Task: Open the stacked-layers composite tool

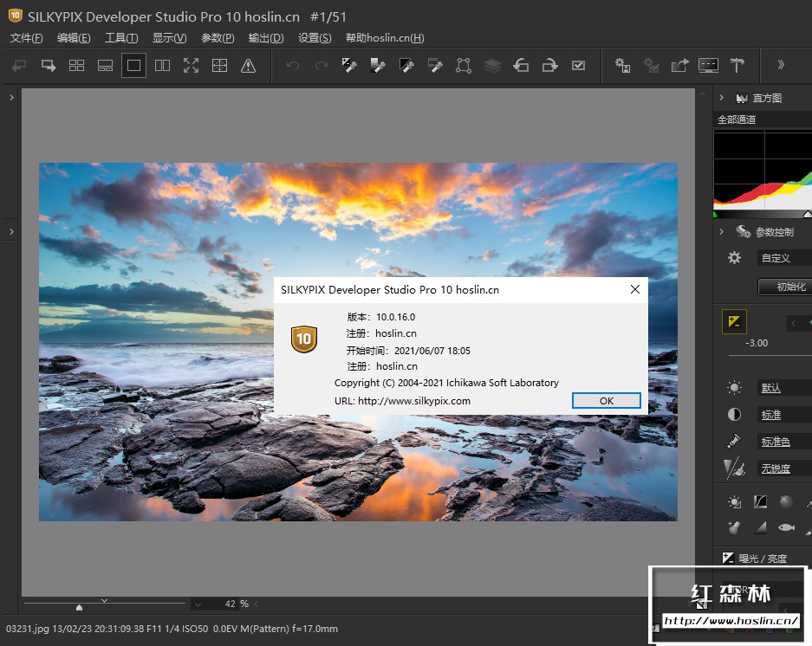Action: click(x=492, y=66)
